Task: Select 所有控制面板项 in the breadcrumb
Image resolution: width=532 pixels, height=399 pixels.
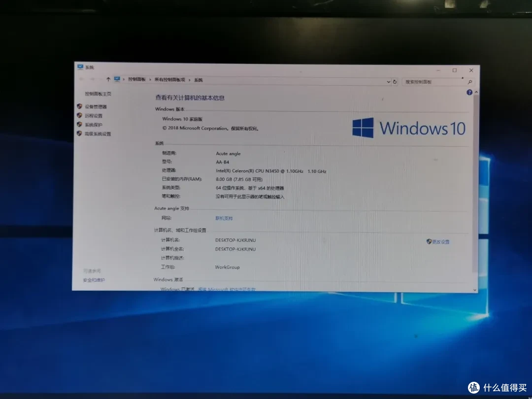Action: 170,80
